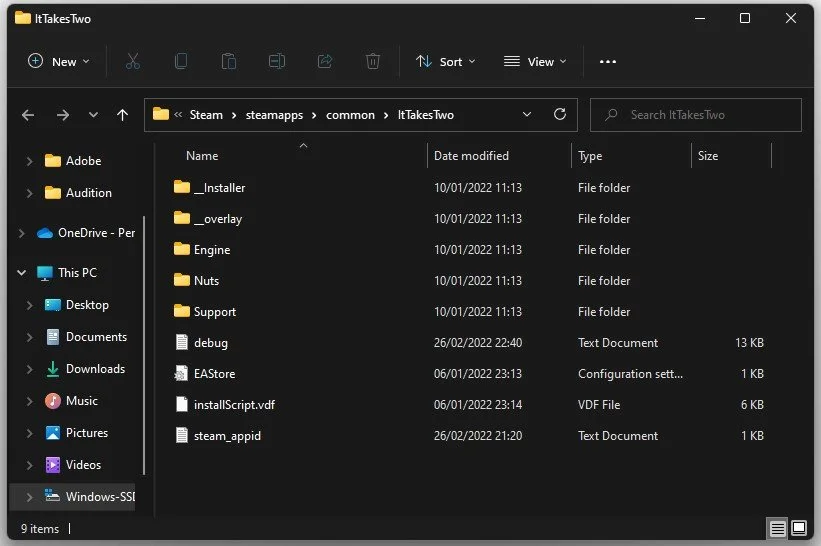Click the Delete trash can icon
Screen dimensions: 821x546
(x=372, y=61)
